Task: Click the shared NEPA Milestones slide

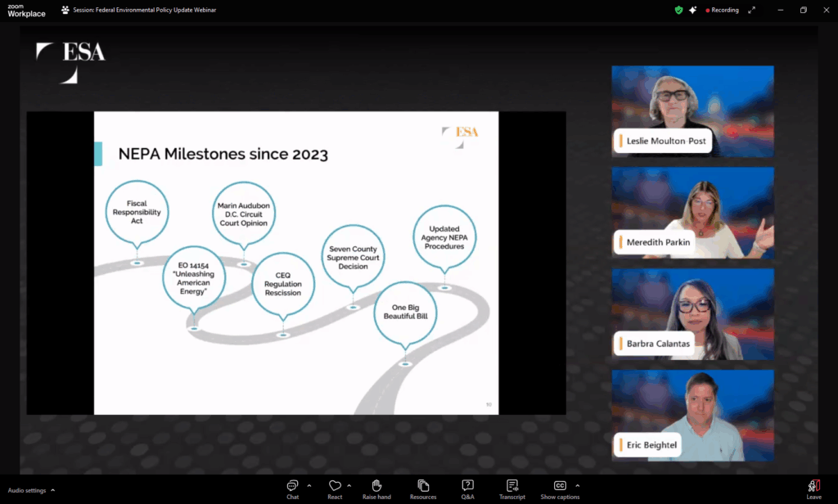Action: [295, 263]
